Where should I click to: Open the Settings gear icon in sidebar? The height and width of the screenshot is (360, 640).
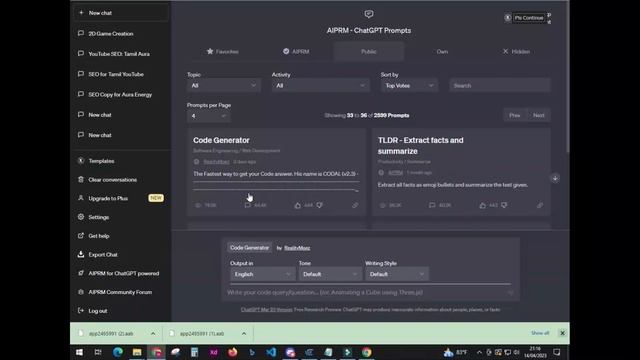click(x=81, y=217)
